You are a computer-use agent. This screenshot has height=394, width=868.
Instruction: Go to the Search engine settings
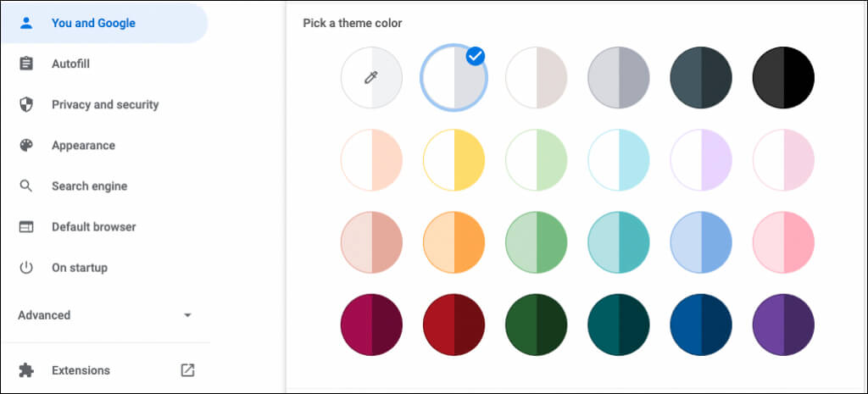[x=88, y=186]
